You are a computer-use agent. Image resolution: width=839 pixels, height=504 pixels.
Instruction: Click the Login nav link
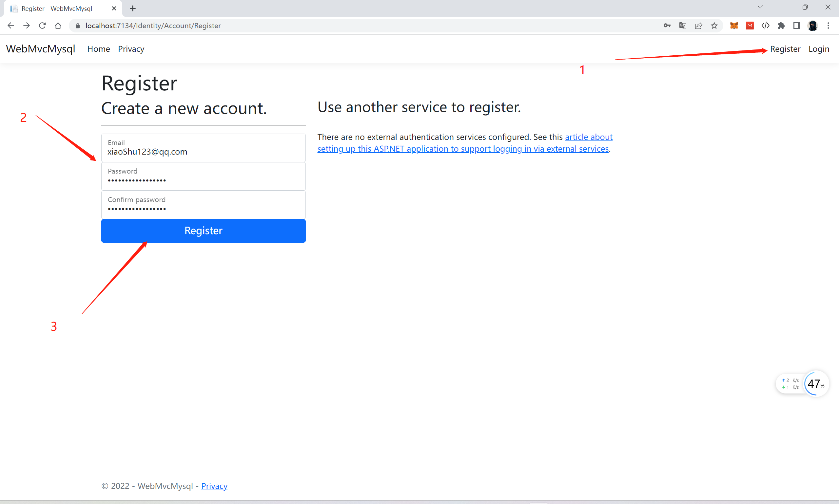[818, 49]
